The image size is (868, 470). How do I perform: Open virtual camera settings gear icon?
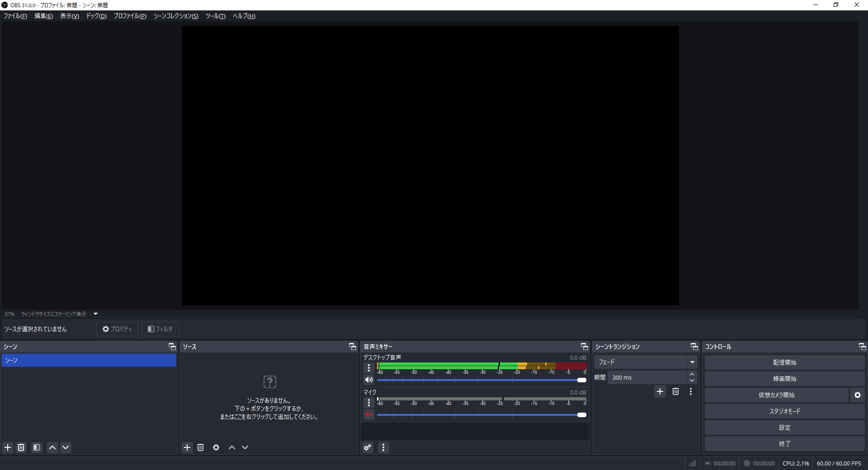857,395
